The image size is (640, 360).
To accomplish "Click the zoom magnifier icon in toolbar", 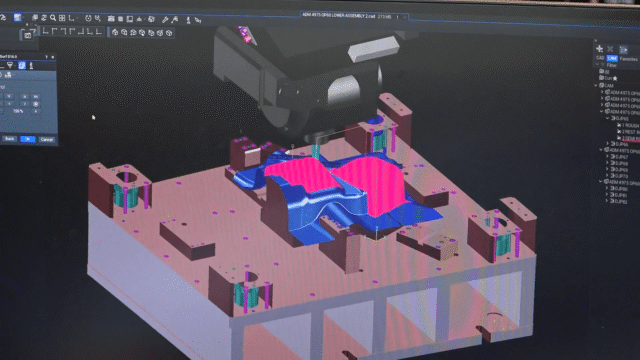I will click(x=53, y=18).
